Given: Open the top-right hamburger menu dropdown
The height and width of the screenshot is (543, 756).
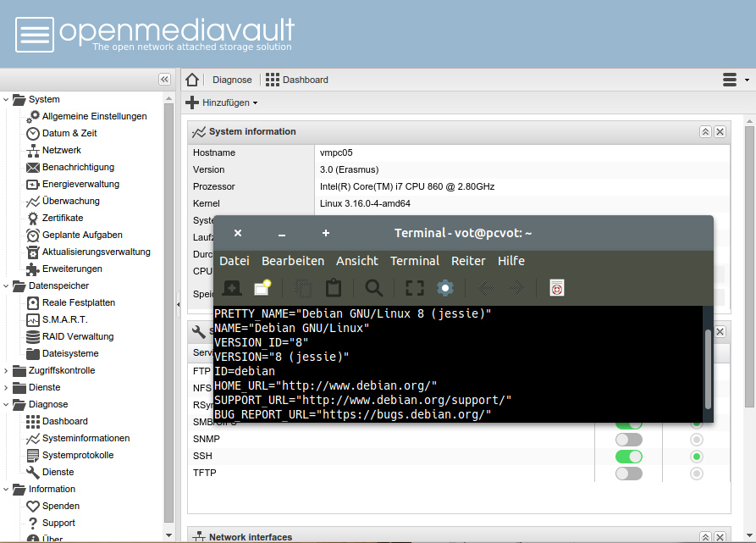Looking at the screenshot, I should pos(736,80).
